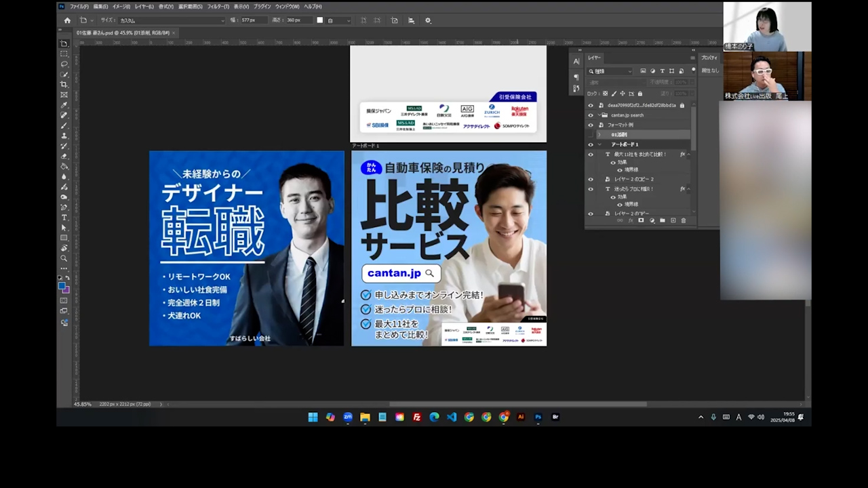Select the Rectangular Marquee tool
Image resolution: width=868 pixels, height=488 pixels.
[64, 54]
